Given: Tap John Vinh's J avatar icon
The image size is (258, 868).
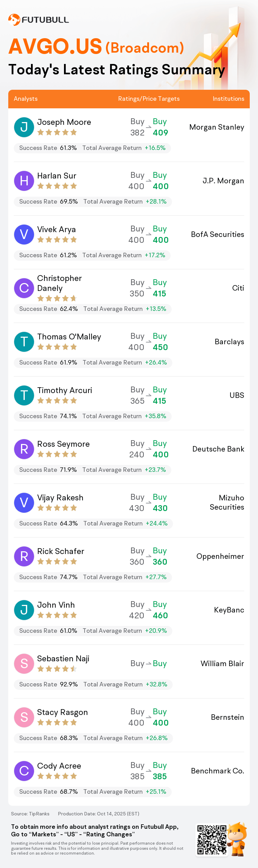Looking at the screenshot, I should point(24,610).
